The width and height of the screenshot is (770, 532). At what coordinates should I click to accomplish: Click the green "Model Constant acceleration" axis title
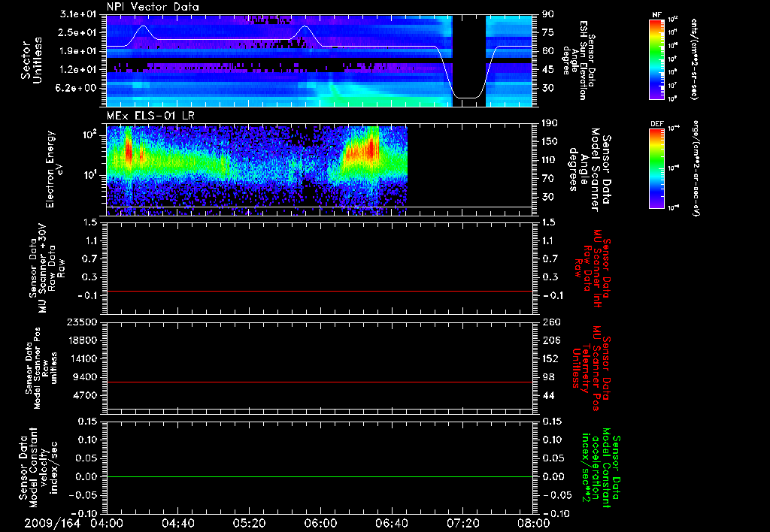601,469
